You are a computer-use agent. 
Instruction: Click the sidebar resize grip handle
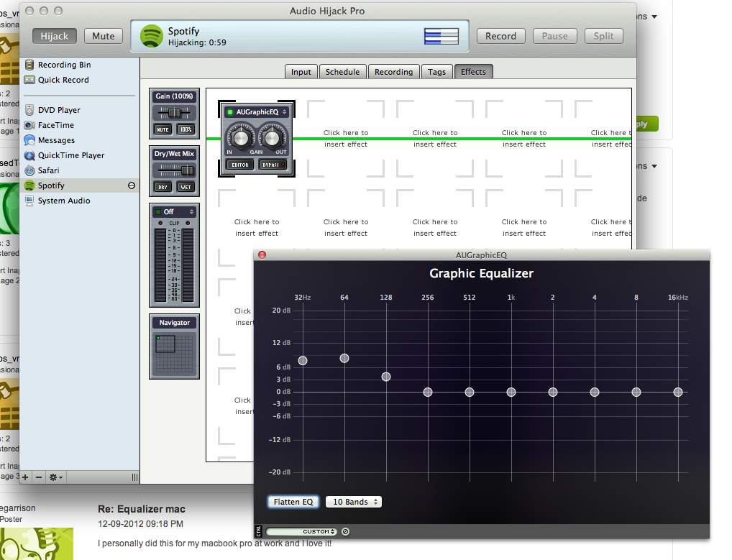coord(134,477)
